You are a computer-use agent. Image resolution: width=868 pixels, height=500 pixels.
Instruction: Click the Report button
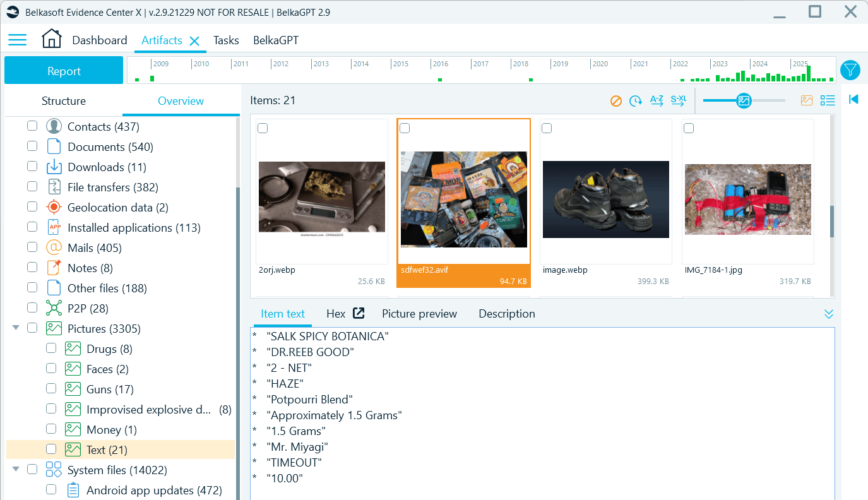click(64, 71)
